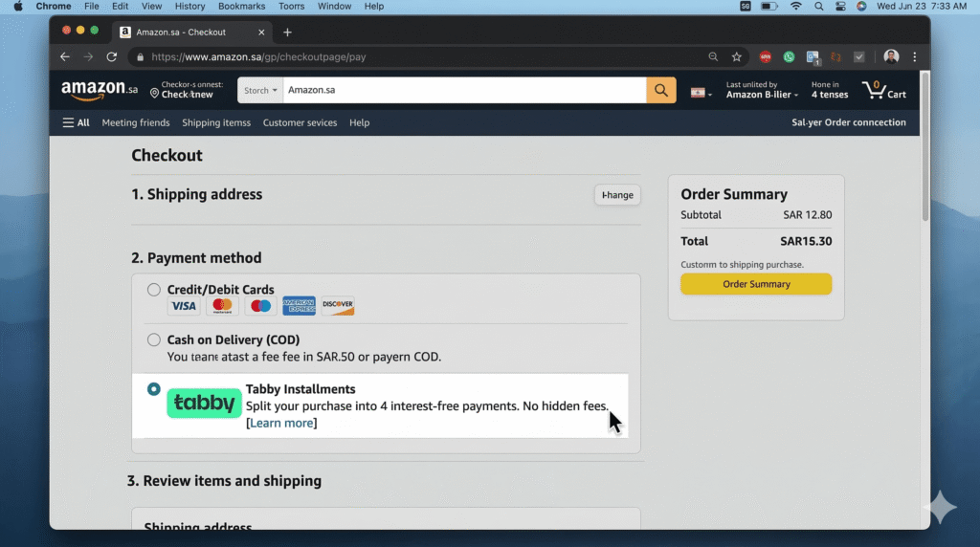Click the Visa card logo
The image size is (980, 547).
(x=184, y=306)
